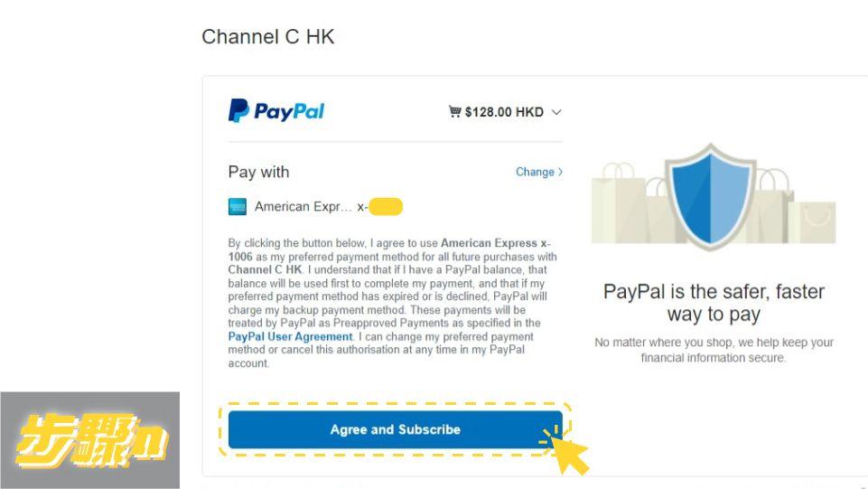Click the 'PayPal is the safer, faster' heading

pos(714,291)
